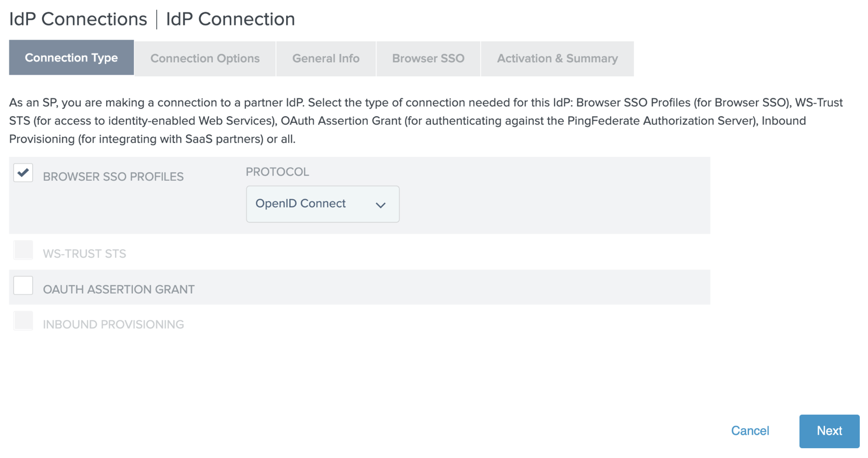Select the OpenID Connect protocol value

[x=301, y=203]
